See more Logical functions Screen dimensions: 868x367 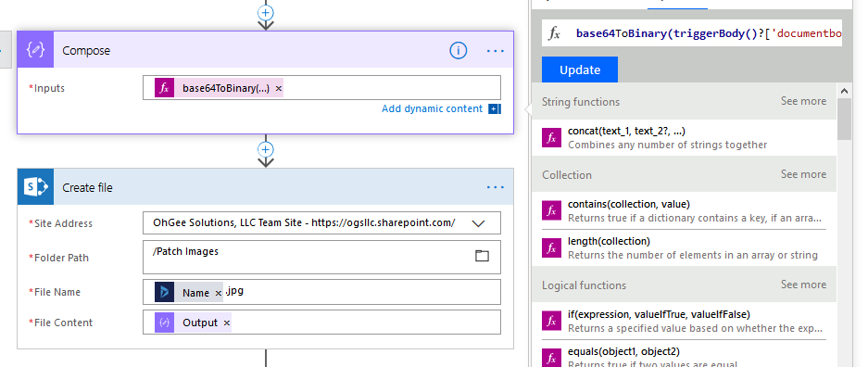[803, 284]
